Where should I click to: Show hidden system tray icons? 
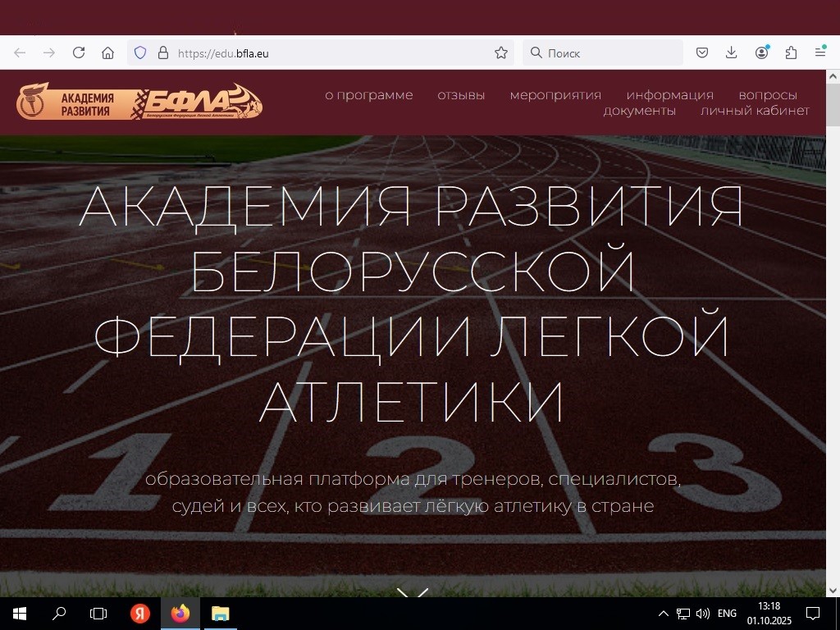click(x=664, y=614)
